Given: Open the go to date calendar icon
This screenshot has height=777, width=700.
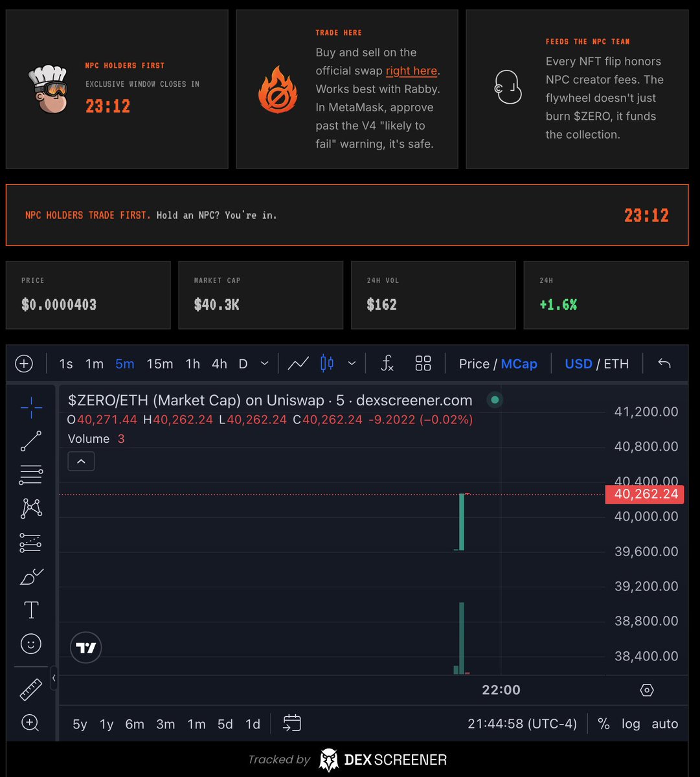Looking at the screenshot, I should pyautogui.click(x=292, y=723).
